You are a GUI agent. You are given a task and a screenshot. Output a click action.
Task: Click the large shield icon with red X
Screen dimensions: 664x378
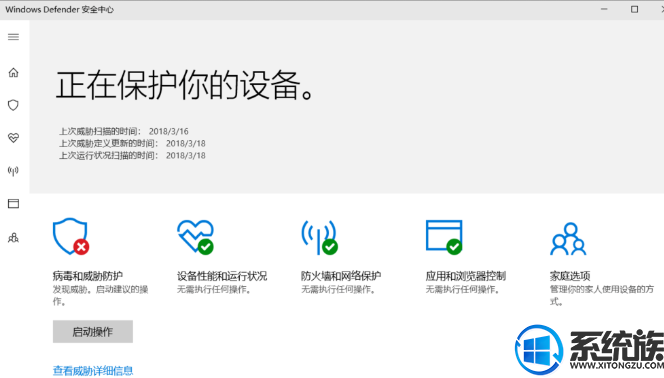point(71,237)
